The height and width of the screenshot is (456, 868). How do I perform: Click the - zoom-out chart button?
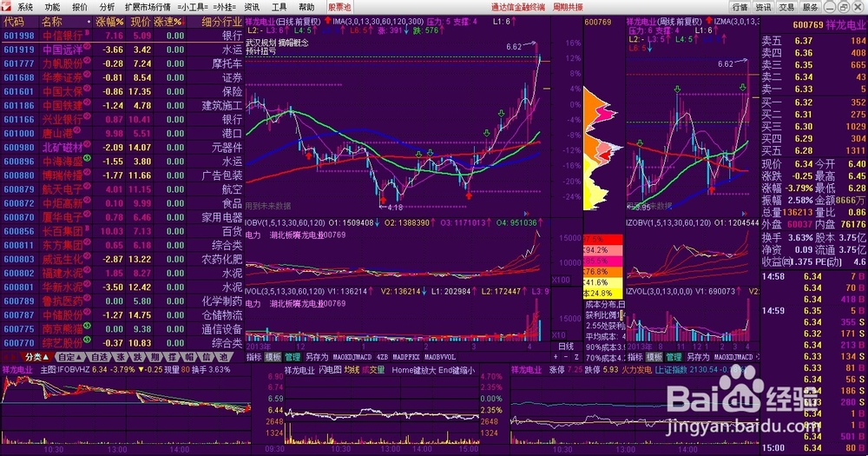[x=566, y=357]
